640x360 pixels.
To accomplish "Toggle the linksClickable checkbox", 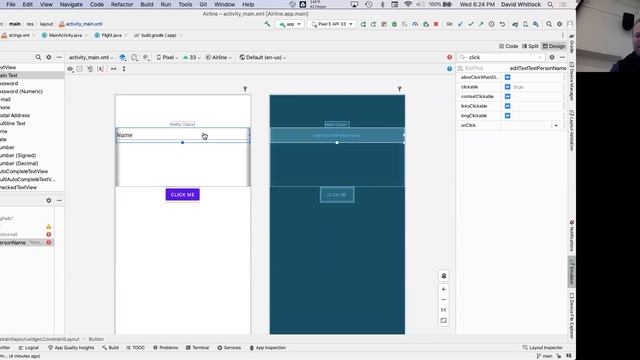I will (507, 106).
